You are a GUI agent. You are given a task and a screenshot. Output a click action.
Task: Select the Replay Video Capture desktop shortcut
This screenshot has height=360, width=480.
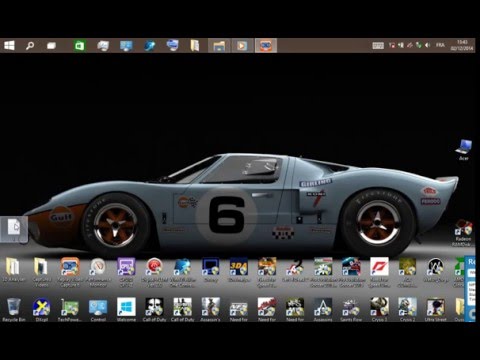70,272
